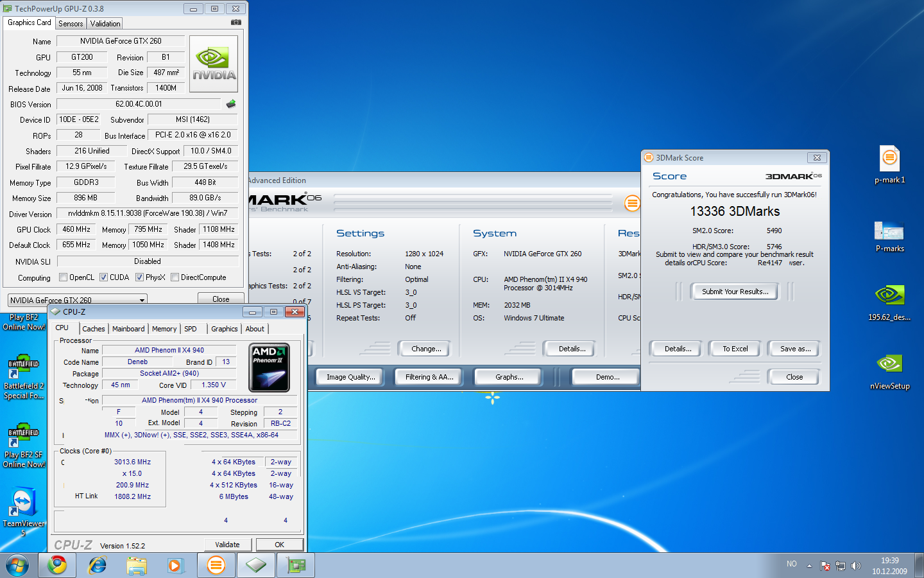Select the TeamViewer 5 desktop shortcut
The height and width of the screenshot is (578, 924).
click(24, 512)
